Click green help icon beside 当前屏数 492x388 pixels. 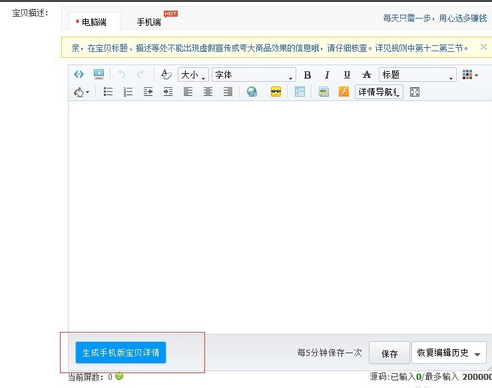click(119, 376)
